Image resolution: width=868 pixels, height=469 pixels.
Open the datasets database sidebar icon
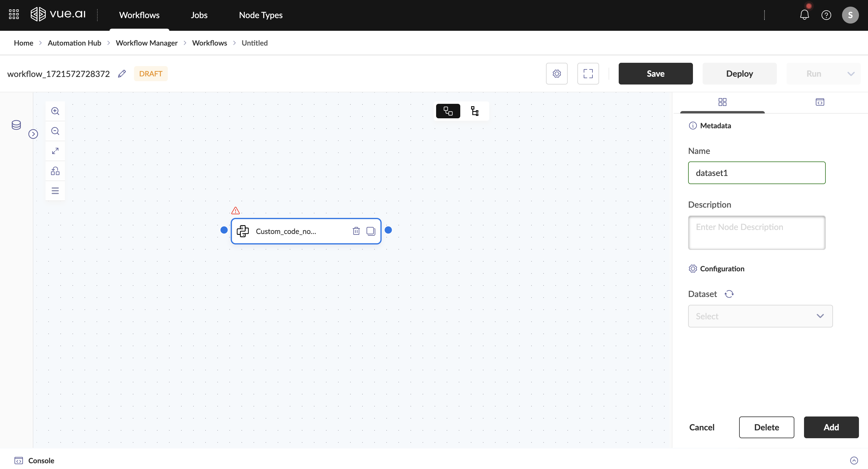click(16, 125)
